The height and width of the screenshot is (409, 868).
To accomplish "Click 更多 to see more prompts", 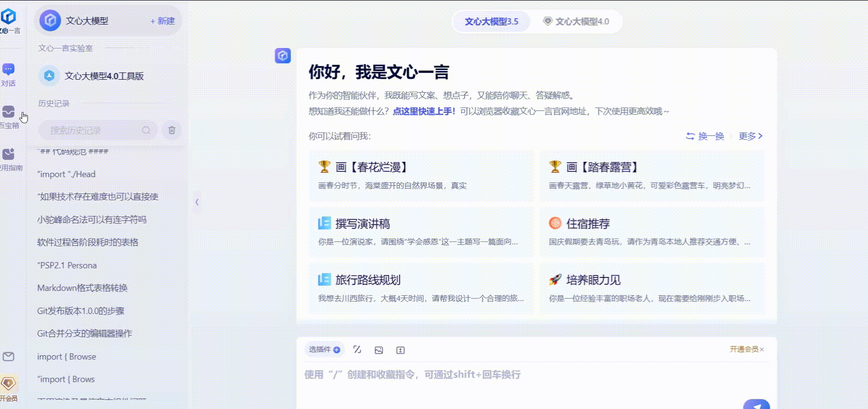I will [x=750, y=136].
